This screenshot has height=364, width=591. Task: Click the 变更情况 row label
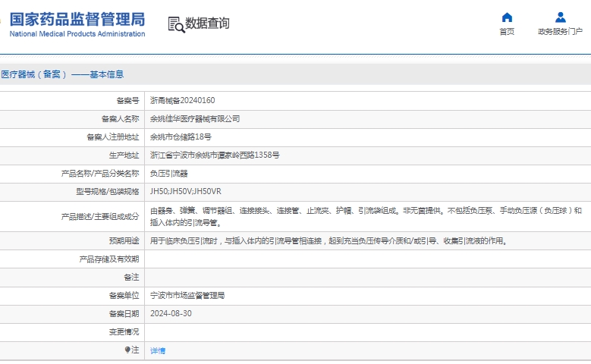click(x=124, y=331)
